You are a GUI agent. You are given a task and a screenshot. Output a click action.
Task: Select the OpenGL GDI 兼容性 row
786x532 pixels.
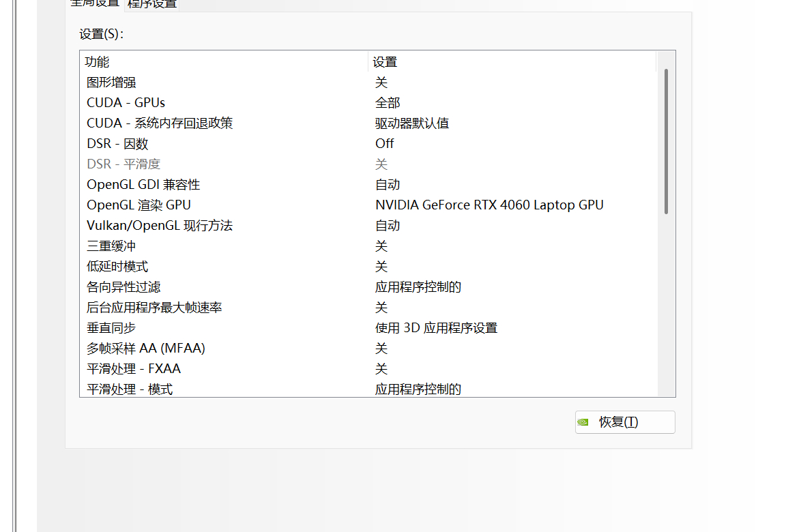click(x=143, y=185)
